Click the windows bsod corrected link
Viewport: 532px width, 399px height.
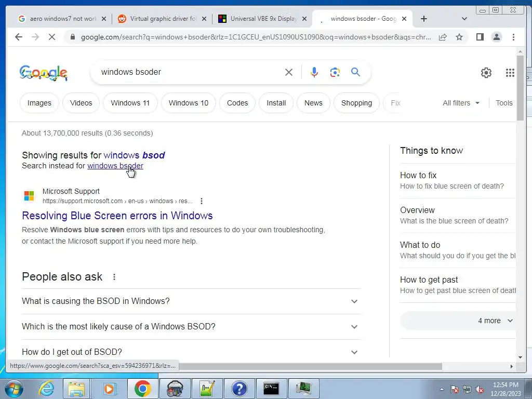pyautogui.click(x=134, y=155)
